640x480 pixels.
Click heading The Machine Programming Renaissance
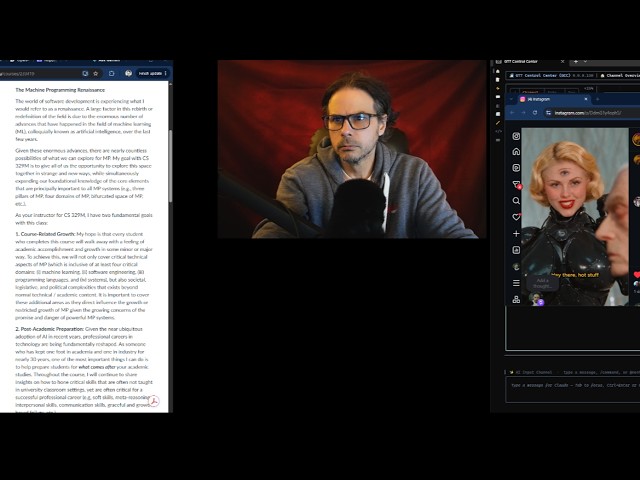[60, 90]
